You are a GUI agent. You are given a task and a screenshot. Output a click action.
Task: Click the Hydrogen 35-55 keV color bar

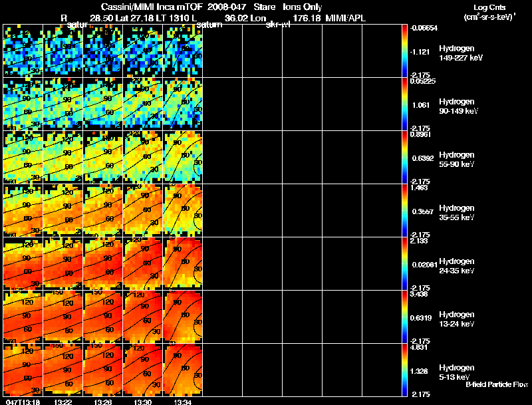[x=404, y=211]
